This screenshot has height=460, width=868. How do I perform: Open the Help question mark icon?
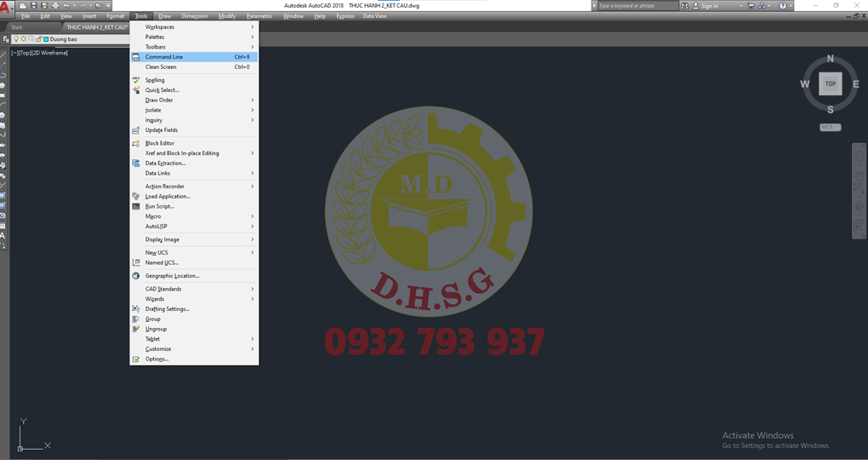[783, 6]
